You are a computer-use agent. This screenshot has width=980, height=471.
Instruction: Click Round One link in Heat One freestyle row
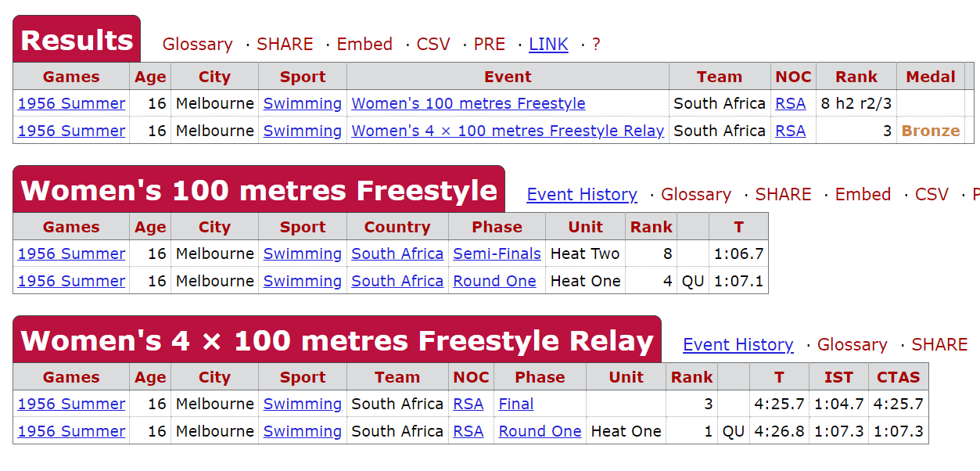tap(494, 281)
